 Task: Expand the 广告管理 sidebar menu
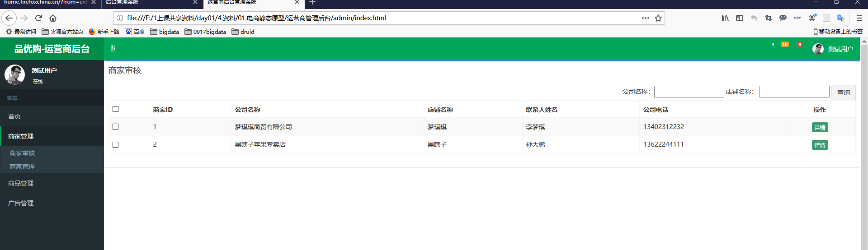(52, 203)
